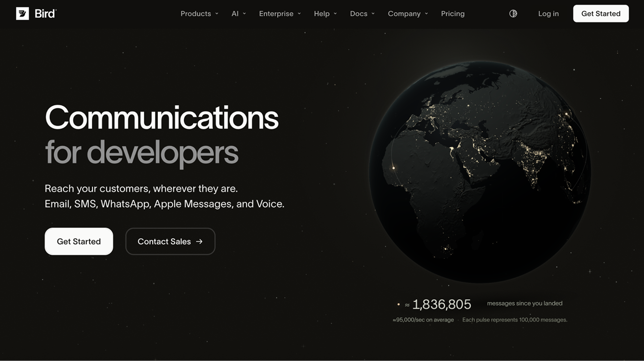This screenshot has height=361, width=644.
Task: Expand the Company dropdown chevron
Action: pyautogui.click(x=426, y=14)
